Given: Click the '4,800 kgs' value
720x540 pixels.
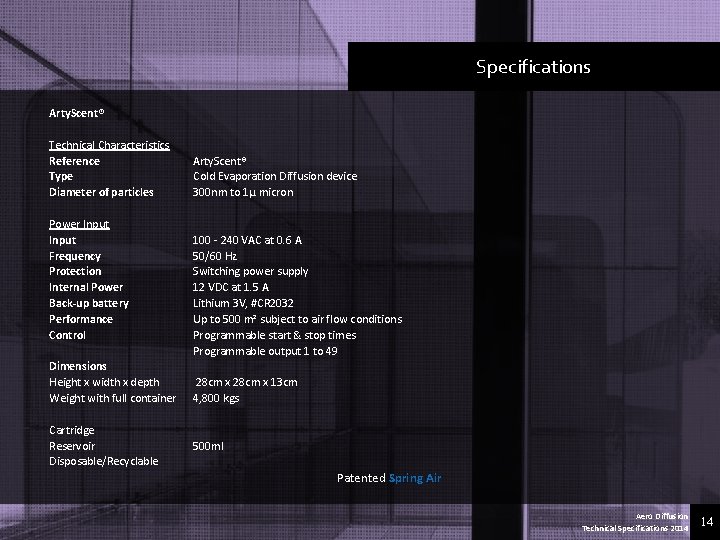Looking at the screenshot, I should point(216,398).
